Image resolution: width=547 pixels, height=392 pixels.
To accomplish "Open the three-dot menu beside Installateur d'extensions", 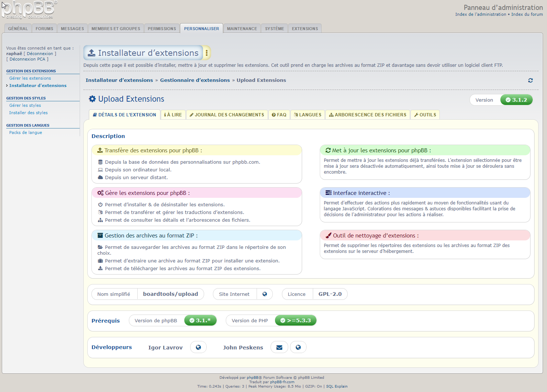I will (207, 53).
